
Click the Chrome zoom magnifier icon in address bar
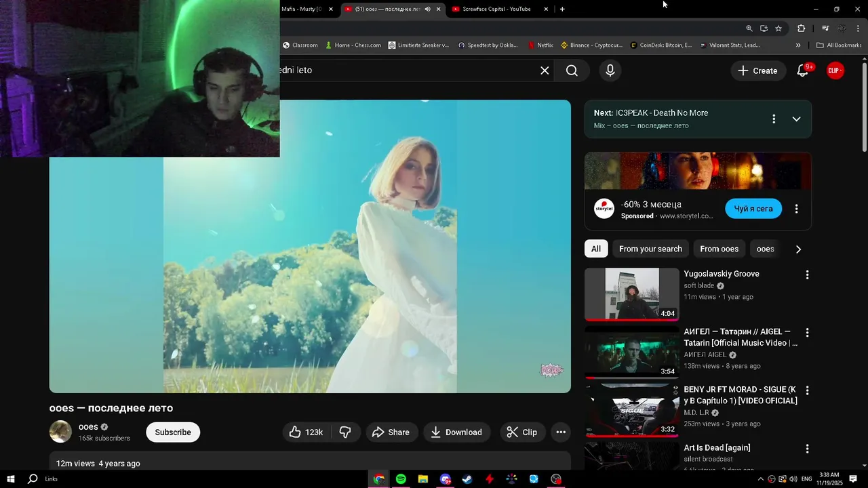[749, 28]
